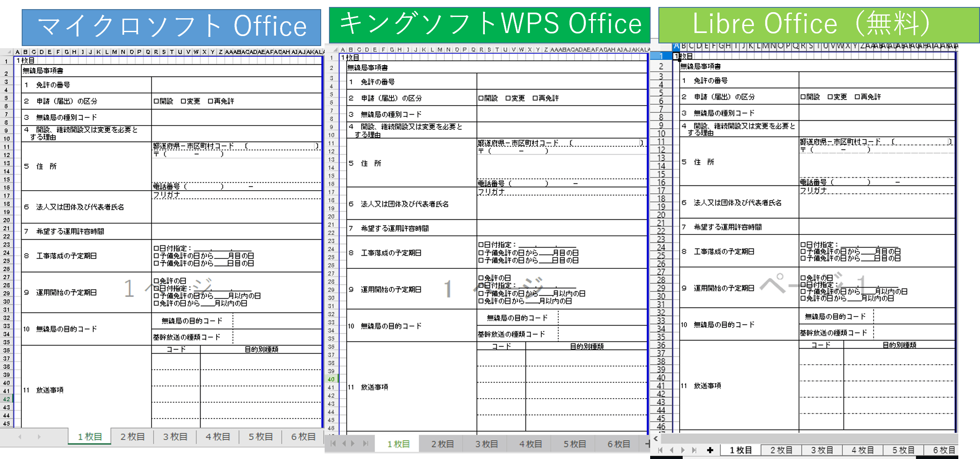Select column A header in Microsoft Office
The height and width of the screenshot is (459, 980).
(17, 52)
